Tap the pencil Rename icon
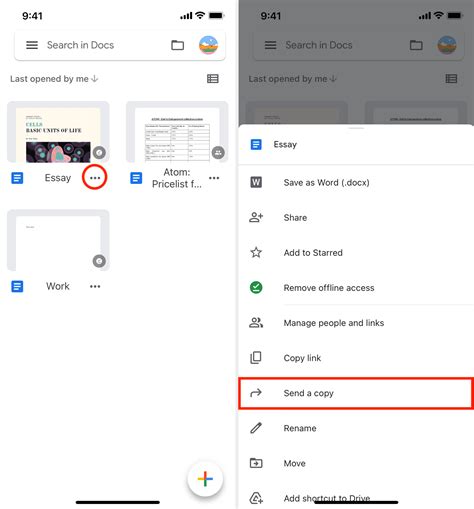Screen dimensions: 474x509 (256, 428)
